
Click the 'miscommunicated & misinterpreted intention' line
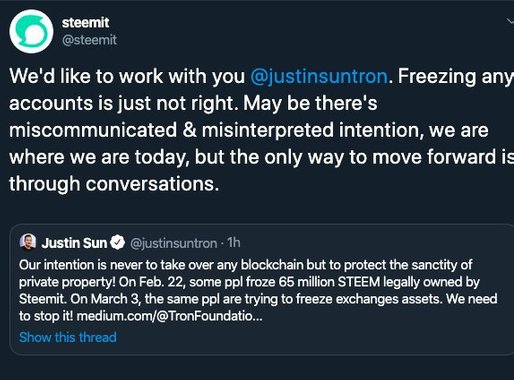(x=249, y=130)
